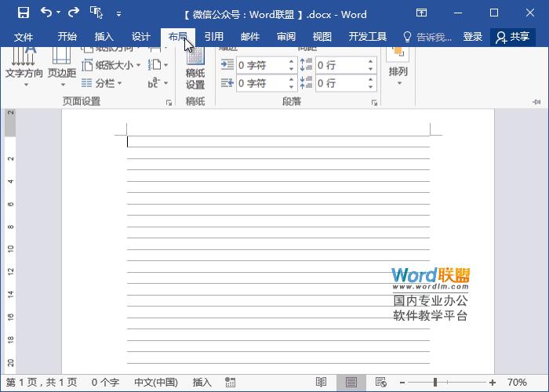
Task: Open the 页面设置 dialog launcher
Action: pos(169,102)
